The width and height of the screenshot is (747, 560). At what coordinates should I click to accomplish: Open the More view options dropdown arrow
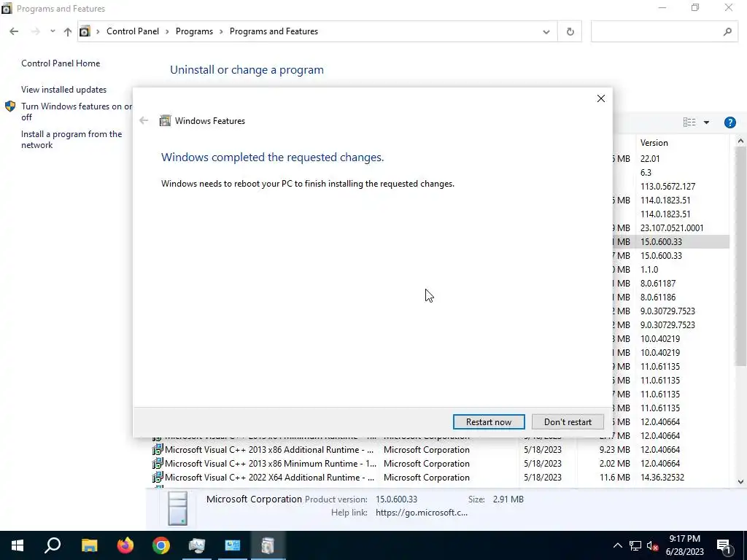click(706, 122)
